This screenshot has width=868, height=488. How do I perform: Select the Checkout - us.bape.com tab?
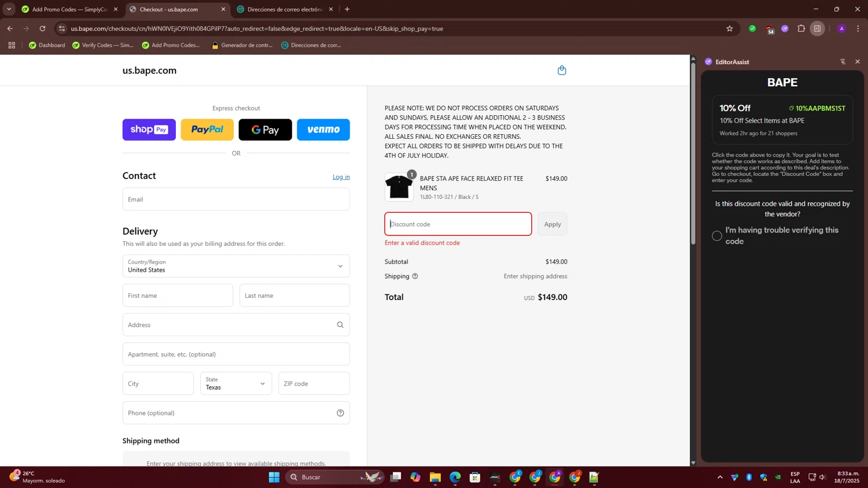coord(177,9)
